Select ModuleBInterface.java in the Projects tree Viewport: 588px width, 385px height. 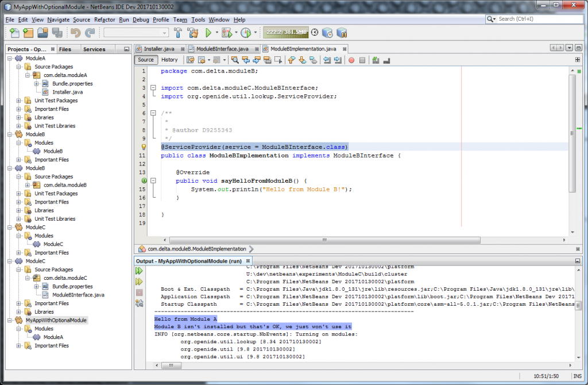78,295
